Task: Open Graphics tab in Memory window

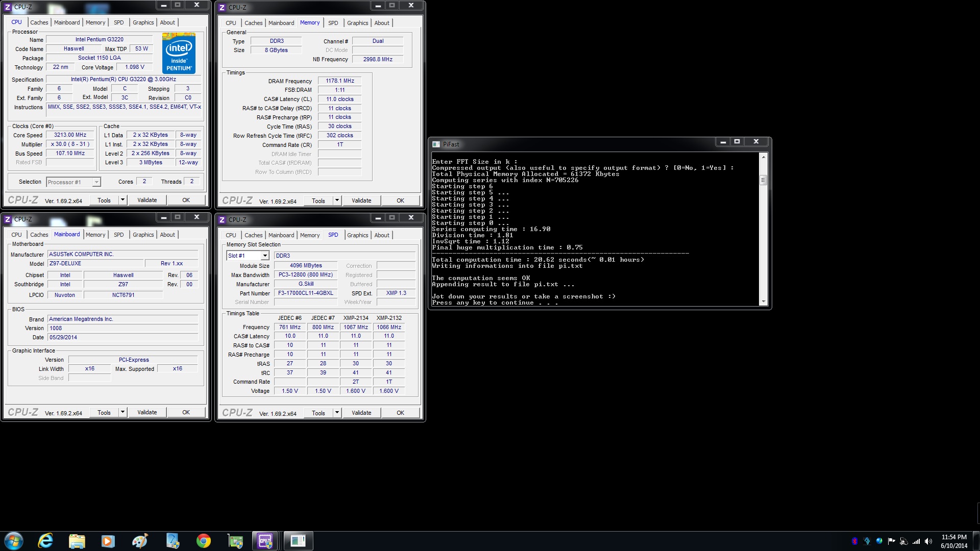Action: 358,23
